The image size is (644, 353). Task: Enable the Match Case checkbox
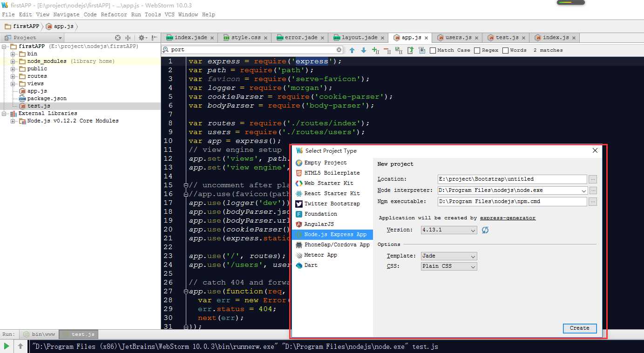coord(433,50)
